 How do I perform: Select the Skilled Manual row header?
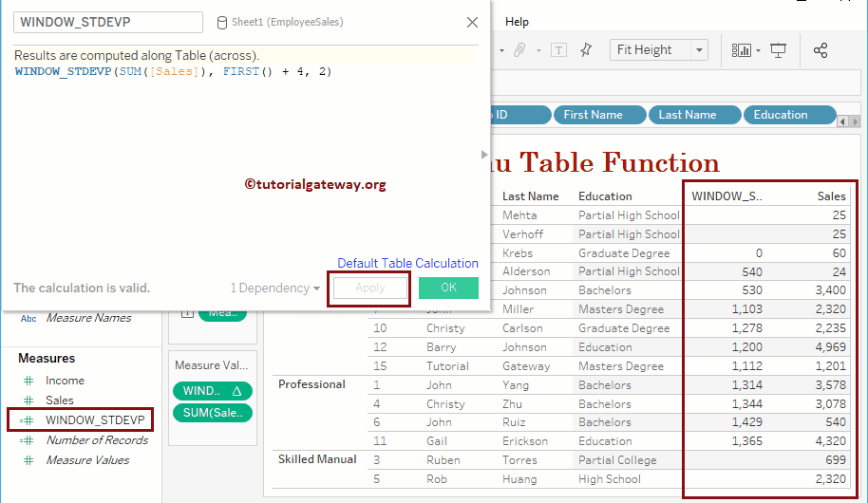pyautogui.click(x=317, y=459)
